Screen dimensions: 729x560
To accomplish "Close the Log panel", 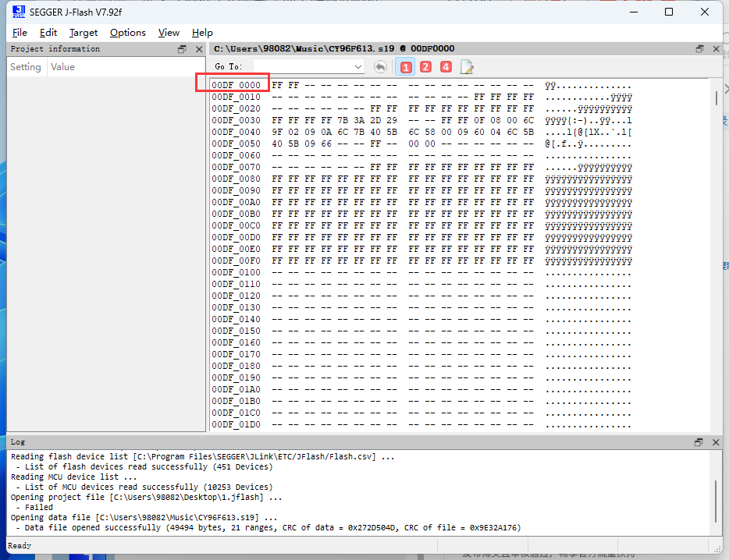I will click(x=716, y=442).
